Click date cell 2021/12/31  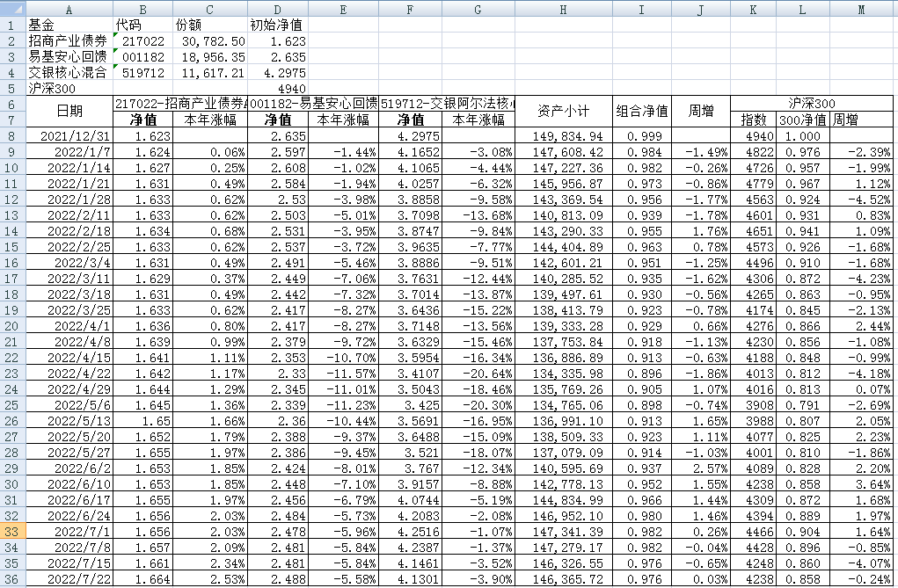tap(69, 135)
